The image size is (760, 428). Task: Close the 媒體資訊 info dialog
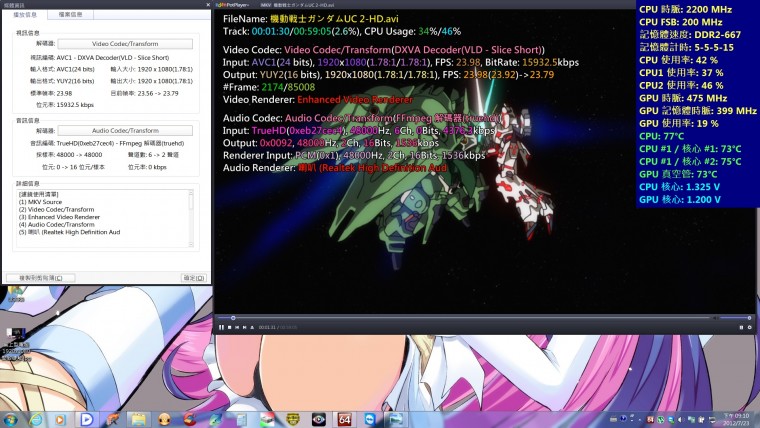pyautogui.click(x=208, y=5)
